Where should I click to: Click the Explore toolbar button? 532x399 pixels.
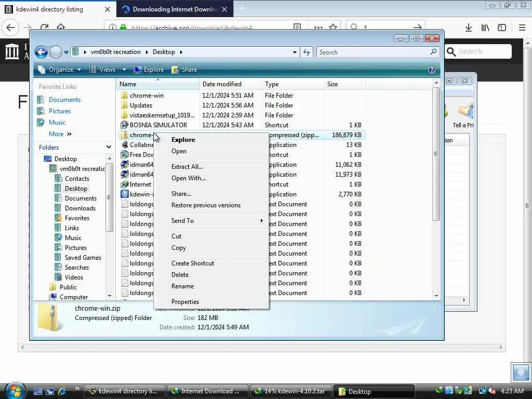(x=149, y=70)
